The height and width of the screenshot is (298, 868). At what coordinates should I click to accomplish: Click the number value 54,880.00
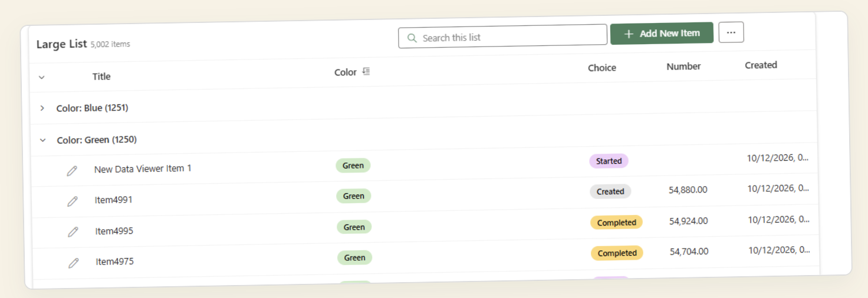688,190
